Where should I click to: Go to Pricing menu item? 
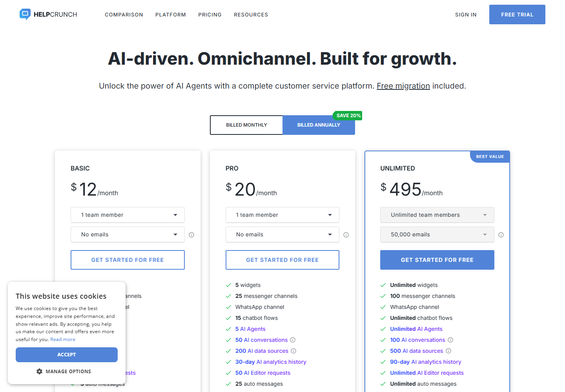pyautogui.click(x=210, y=15)
